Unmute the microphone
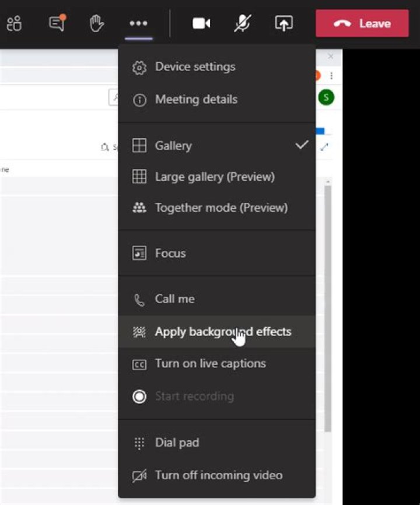The height and width of the screenshot is (505, 420). (242, 23)
